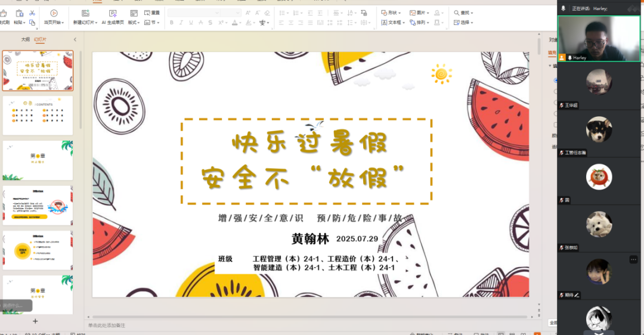The height and width of the screenshot is (335, 644).
Task: Click the 查找 find magnifier icon
Action: (x=457, y=13)
